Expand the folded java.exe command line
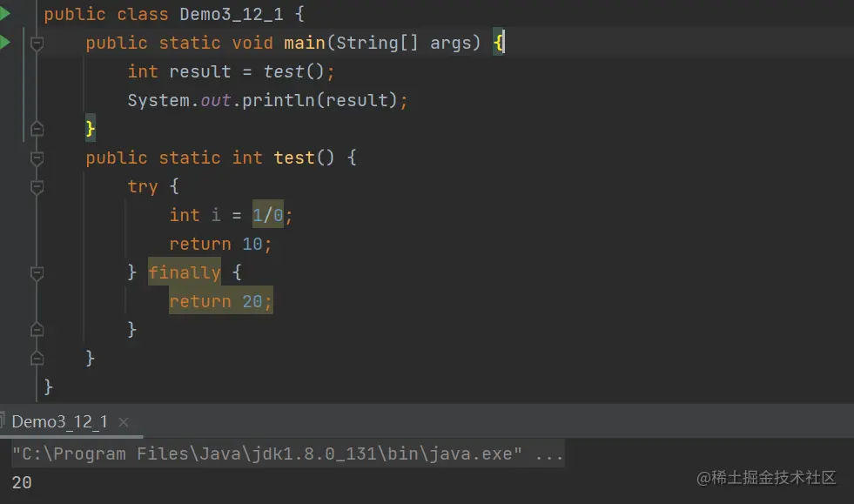 click(x=549, y=454)
